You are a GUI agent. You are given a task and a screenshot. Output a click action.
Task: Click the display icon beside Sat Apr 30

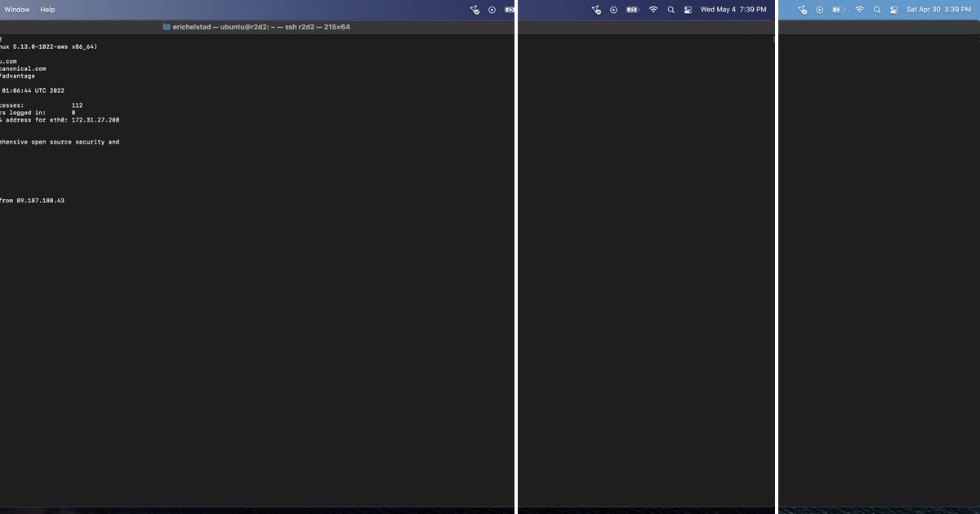pos(893,9)
